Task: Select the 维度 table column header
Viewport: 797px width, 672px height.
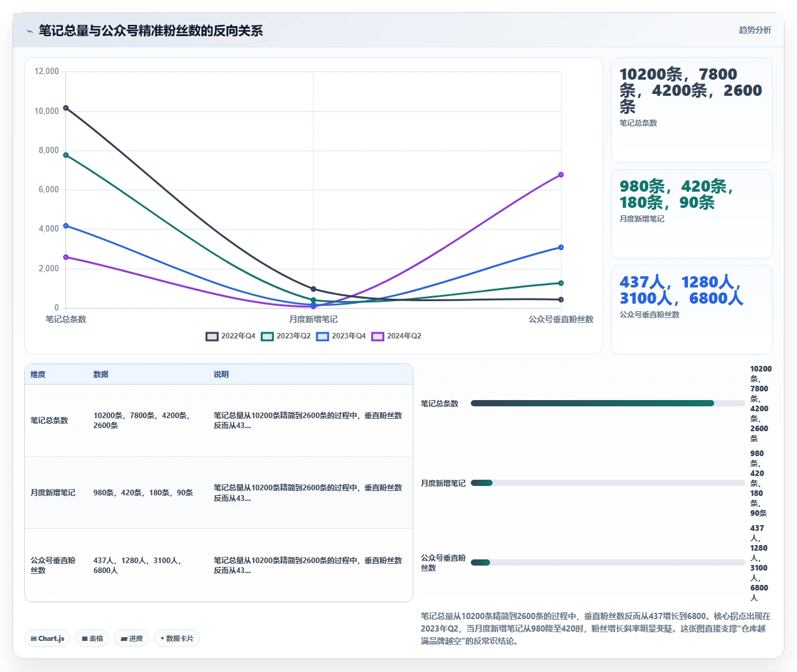Action: tap(38, 375)
